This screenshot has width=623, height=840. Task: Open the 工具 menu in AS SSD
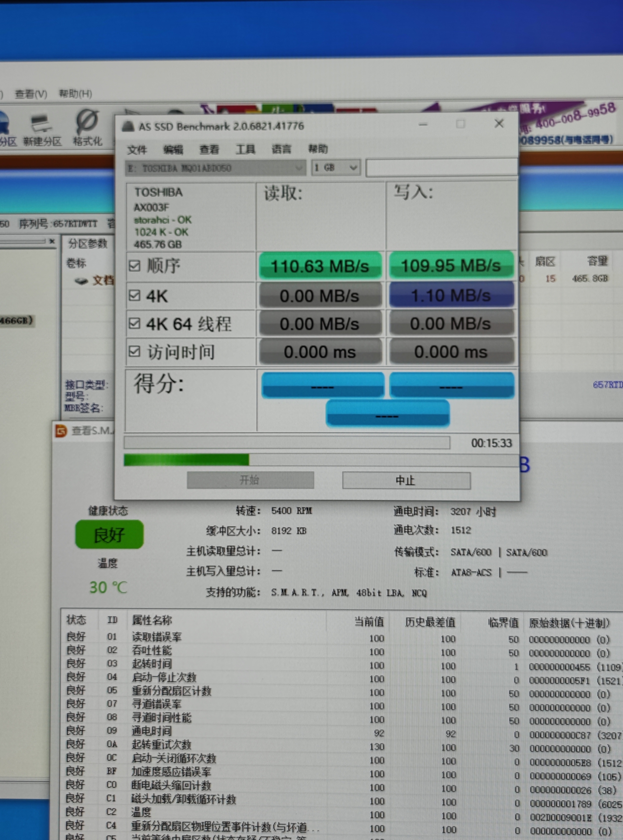click(246, 149)
